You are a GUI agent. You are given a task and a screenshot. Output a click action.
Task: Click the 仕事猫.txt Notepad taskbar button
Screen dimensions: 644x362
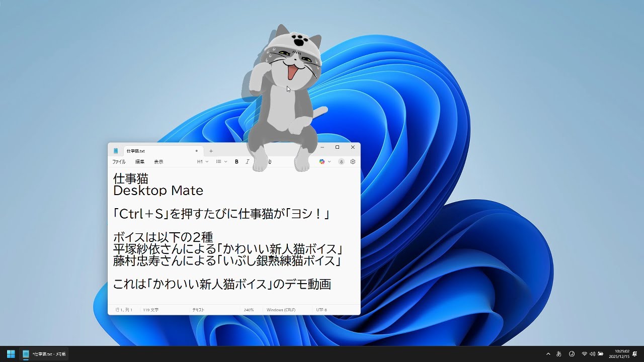(44, 354)
